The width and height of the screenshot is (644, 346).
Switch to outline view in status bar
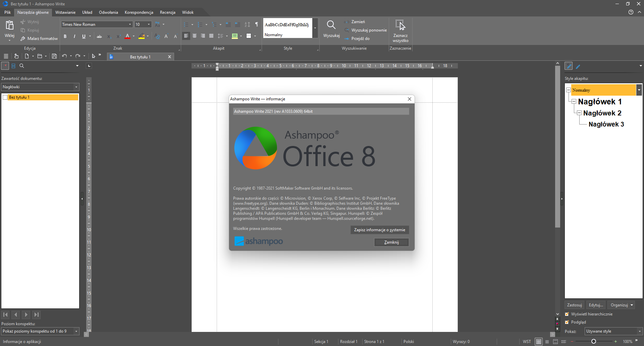pos(563,342)
